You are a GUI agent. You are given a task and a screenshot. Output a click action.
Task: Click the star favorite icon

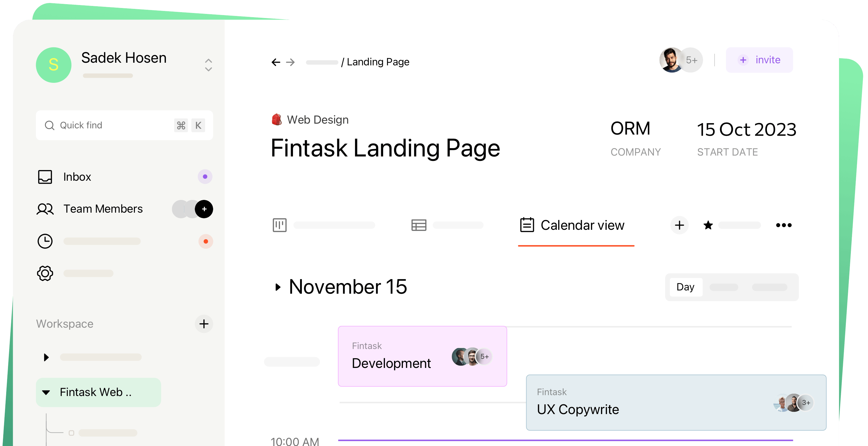coord(708,225)
